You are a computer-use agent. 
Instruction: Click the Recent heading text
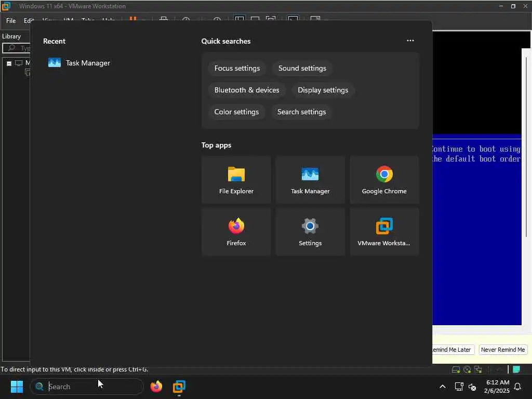click(54, 41)
